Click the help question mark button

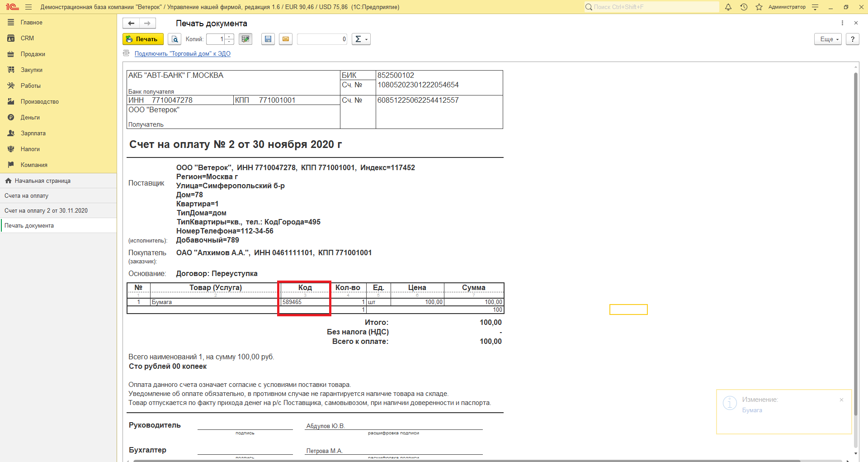tap(852, 39)
